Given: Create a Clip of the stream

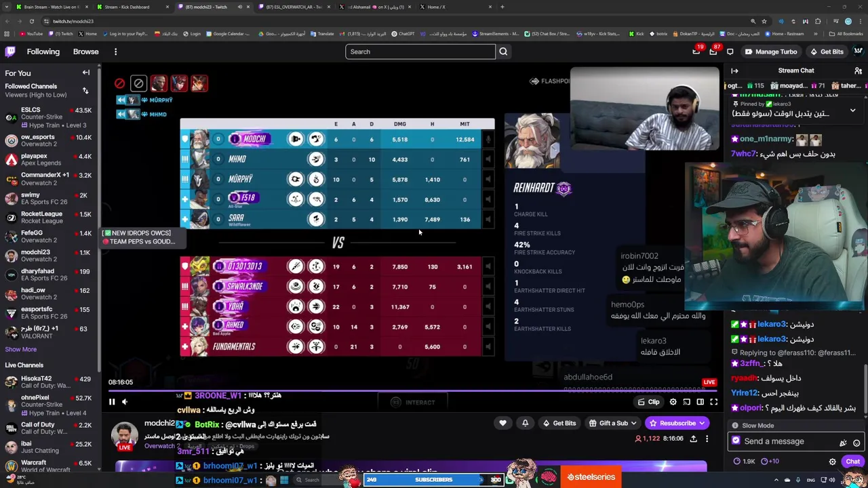Looking at the screenshot, I should click(x=648, y=402).
